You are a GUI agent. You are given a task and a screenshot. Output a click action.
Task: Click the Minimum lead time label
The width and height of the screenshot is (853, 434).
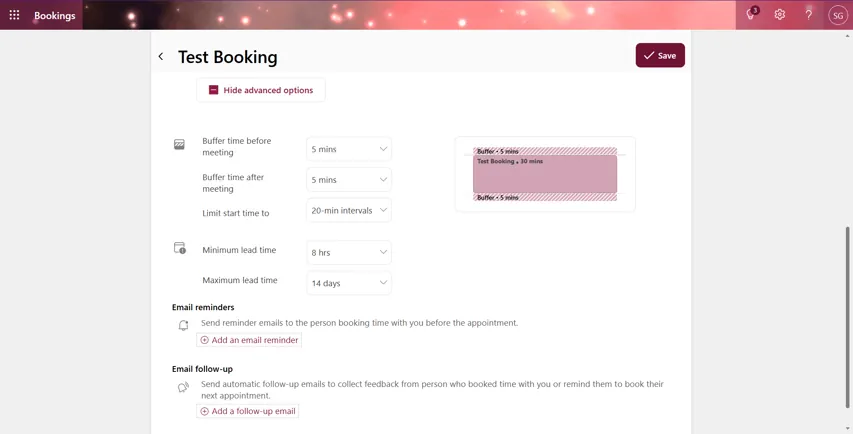(239, 250)
